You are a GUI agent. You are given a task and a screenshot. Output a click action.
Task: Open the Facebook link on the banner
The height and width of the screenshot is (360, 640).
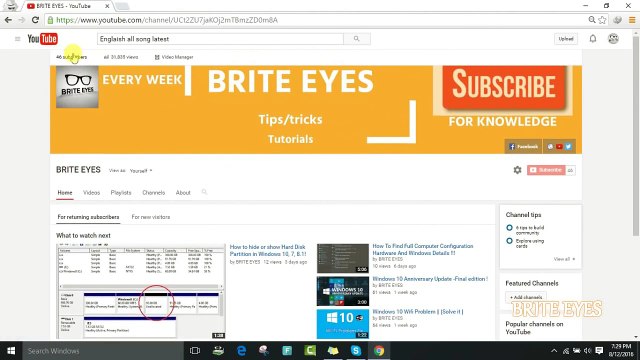pyautogui.click(x=523, y=147)
